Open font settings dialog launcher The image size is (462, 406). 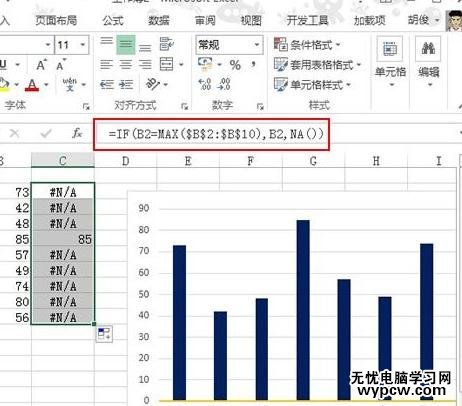[x=86, y=106]
